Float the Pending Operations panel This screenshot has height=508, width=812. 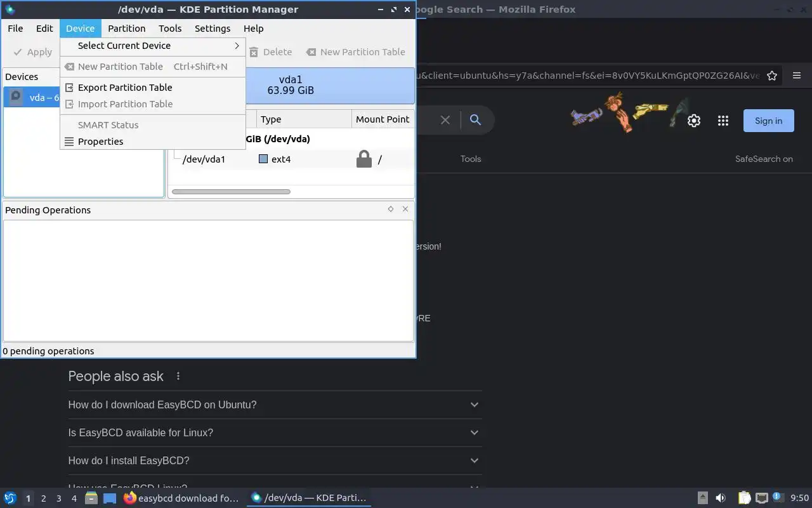point(391,209)
